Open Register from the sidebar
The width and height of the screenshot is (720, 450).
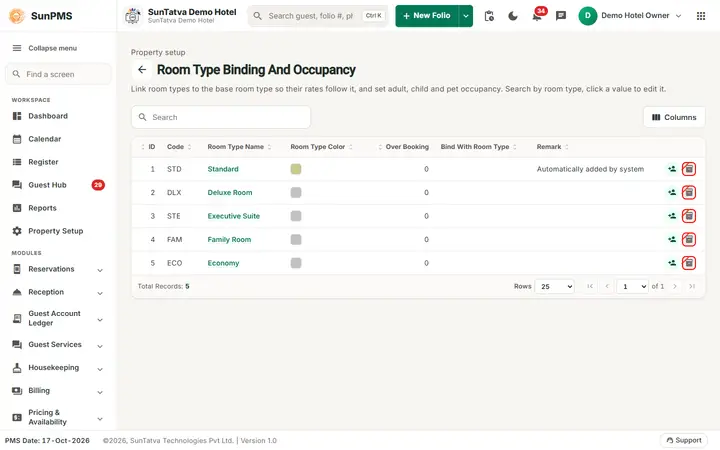click(57, 162)
